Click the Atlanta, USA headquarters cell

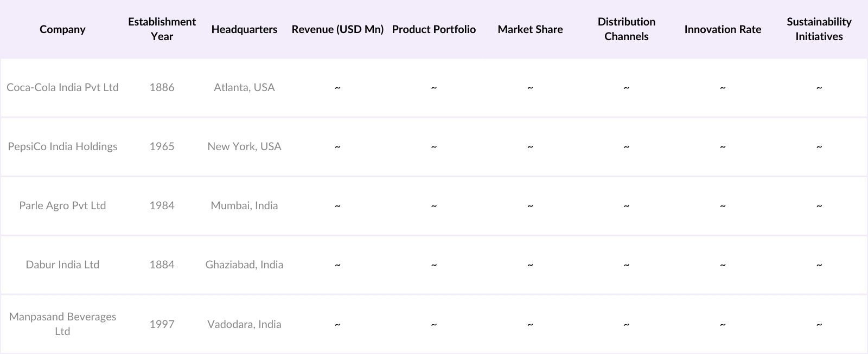(244, 87)
